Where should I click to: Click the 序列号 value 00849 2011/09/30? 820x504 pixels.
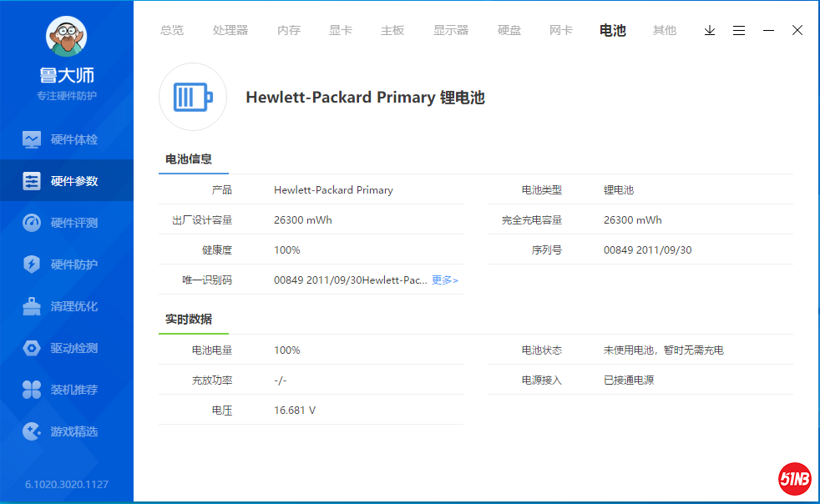click(647, 249)
